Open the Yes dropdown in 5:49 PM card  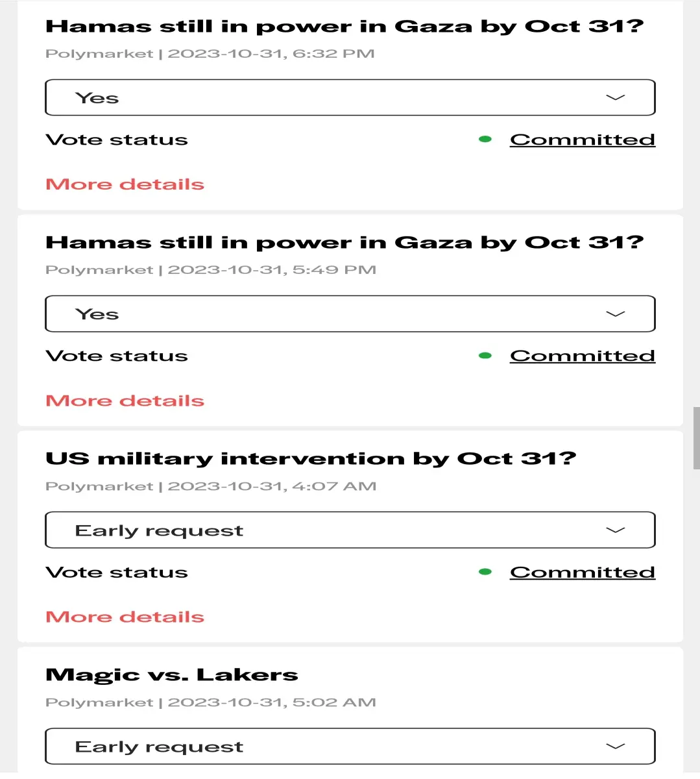[350, 314]
